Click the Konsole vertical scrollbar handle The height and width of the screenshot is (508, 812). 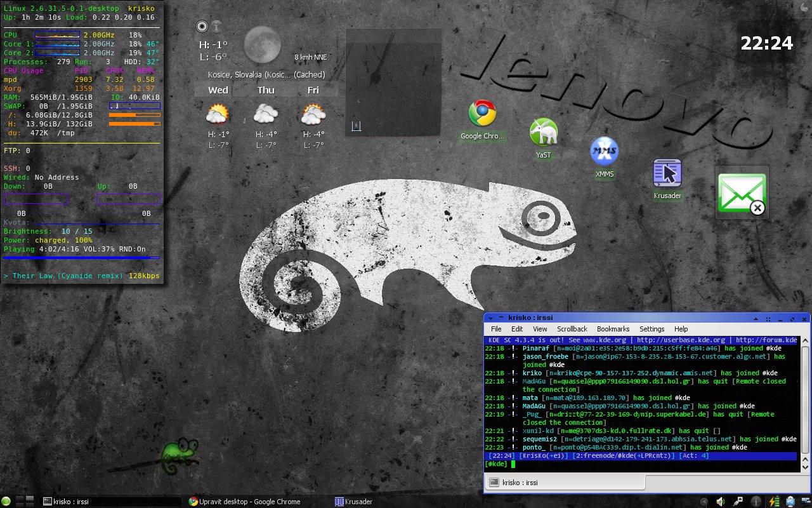[805, 400]
